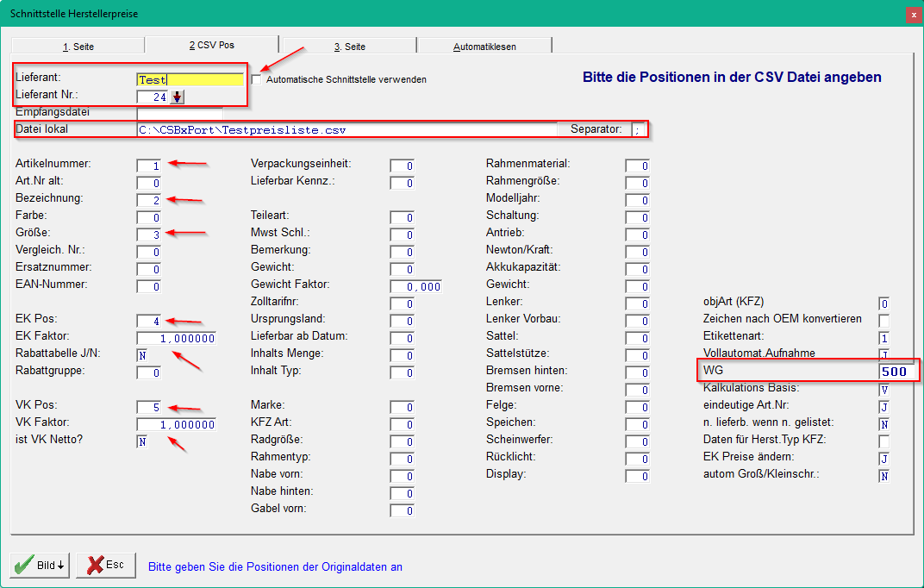Click the Artikelnummer position field
924x588 pixels.
(x=148, y=166)
